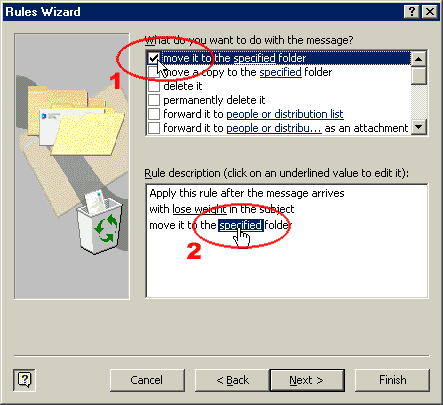Proceed with the Next button
The width and height of the screenshot is (443, 405).
coord(307,380)
